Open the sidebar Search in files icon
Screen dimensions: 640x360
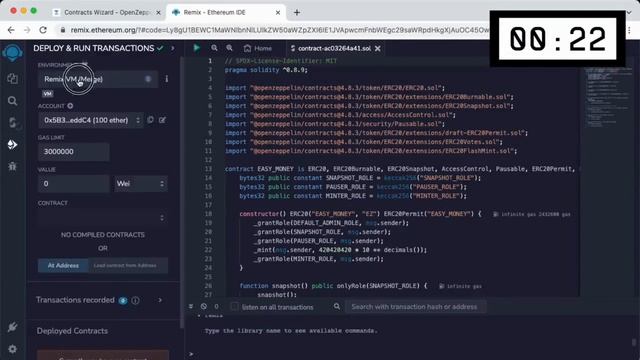coord(12,100)
